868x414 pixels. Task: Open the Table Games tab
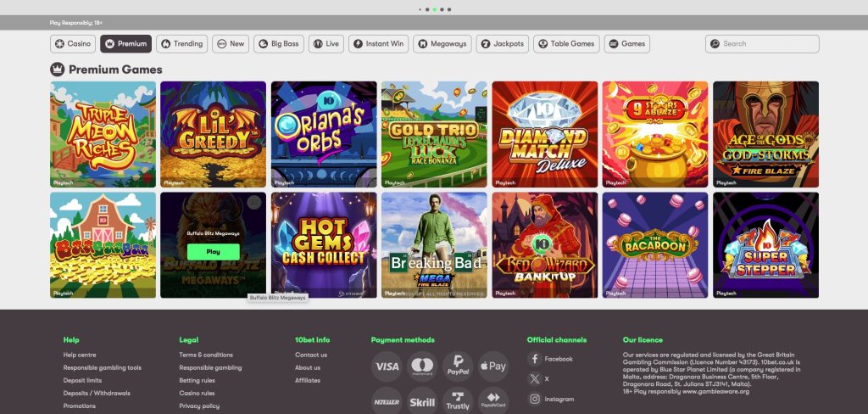[566, 44]
